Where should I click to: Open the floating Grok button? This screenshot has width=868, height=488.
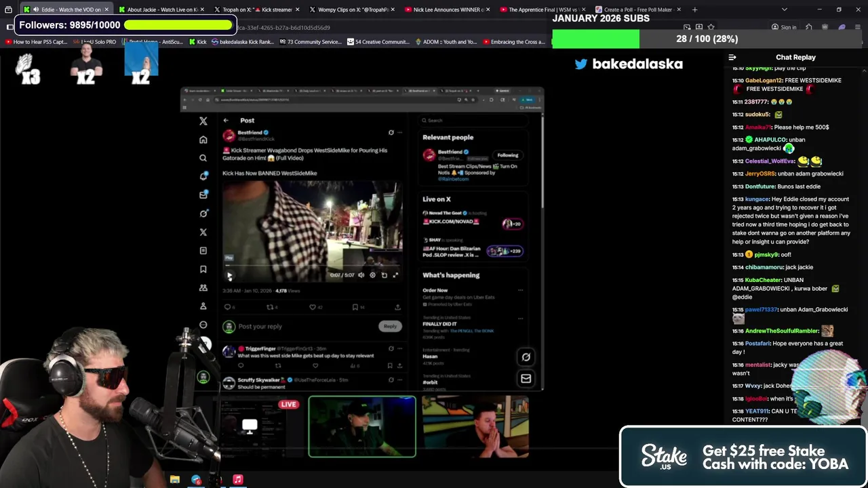526,357
